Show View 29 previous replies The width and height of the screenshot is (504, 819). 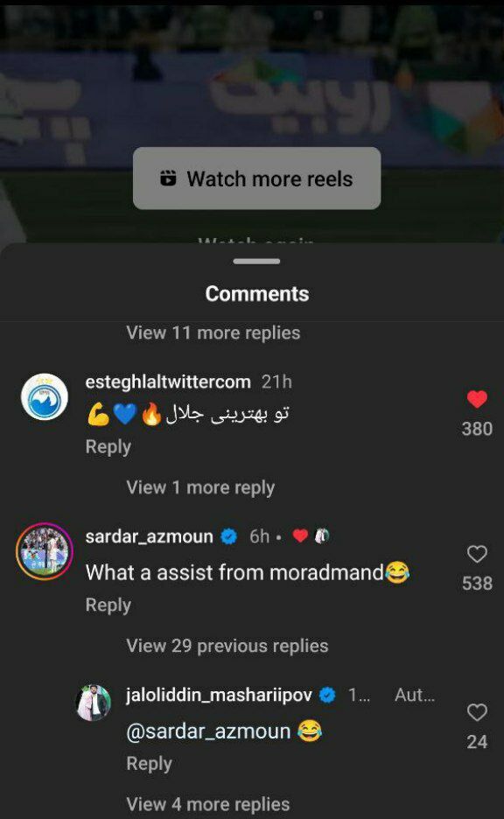coord(227,646)
